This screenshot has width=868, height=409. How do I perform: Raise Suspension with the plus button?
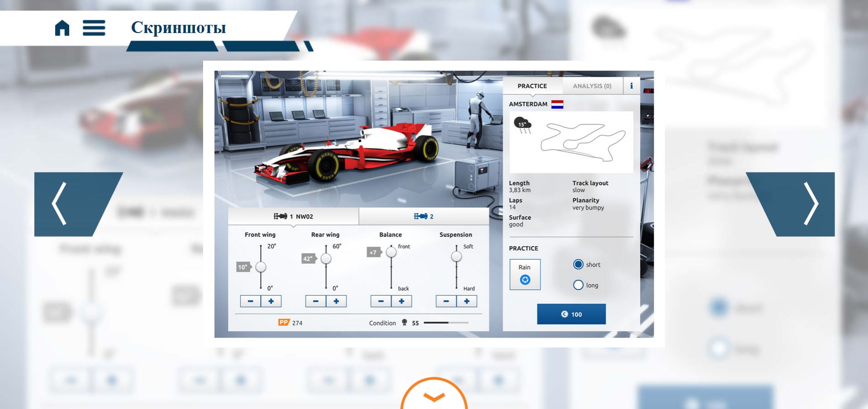coord(466,301)
